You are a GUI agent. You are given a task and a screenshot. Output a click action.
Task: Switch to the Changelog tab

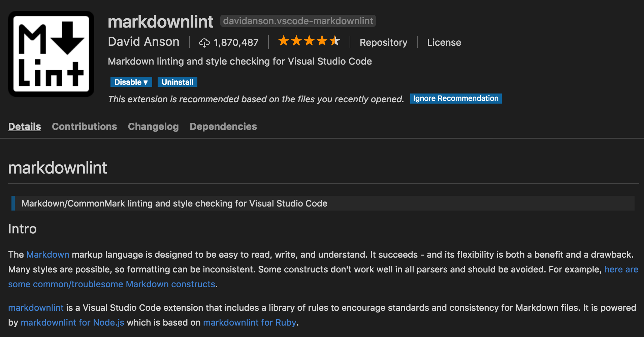(153, 126)
